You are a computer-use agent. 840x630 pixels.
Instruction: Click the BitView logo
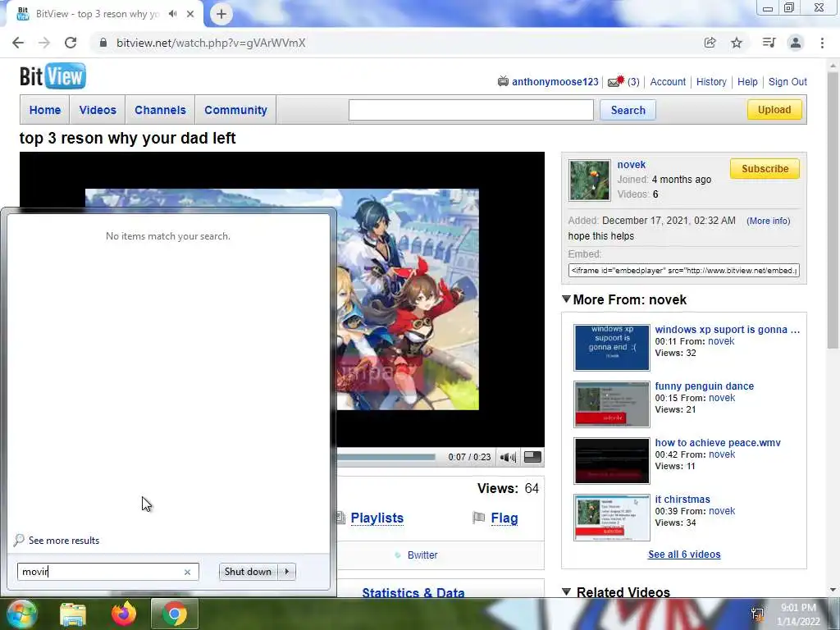[x=52, y=76]
